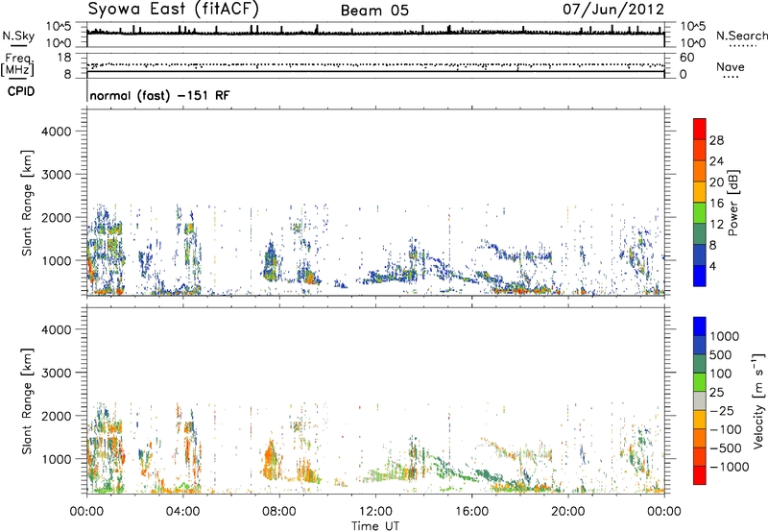Click the frequency axis value '18'

(64, 57)
